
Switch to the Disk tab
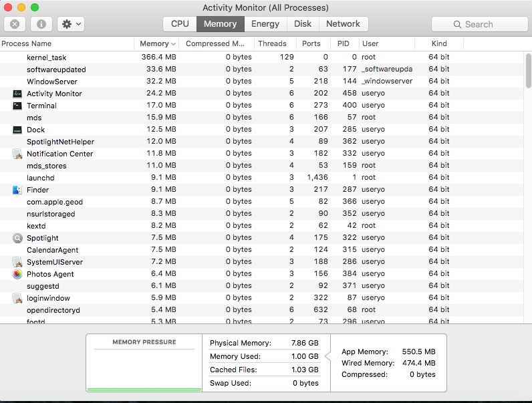[x=303, y=24]
